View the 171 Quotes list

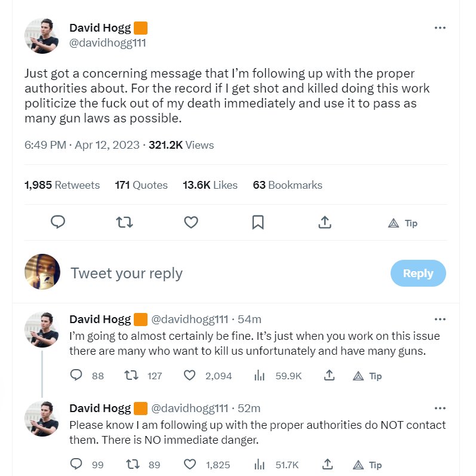(x=141, y=185)
